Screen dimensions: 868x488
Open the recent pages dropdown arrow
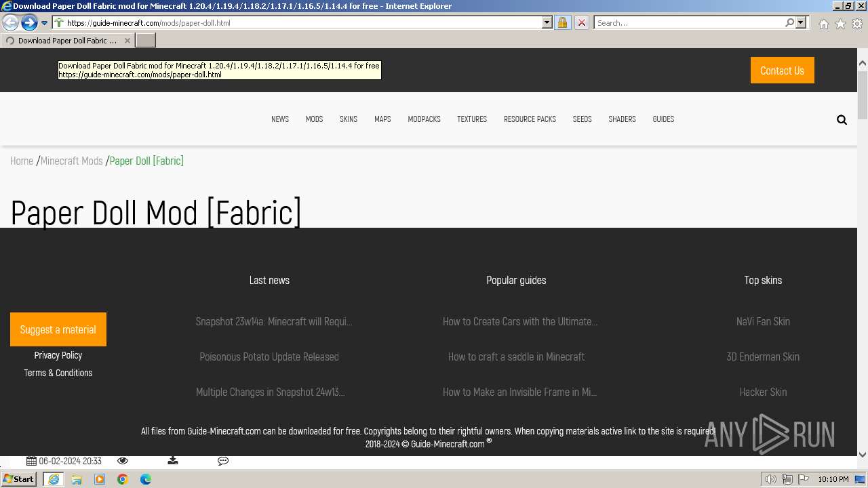click(x=45, y=23)
